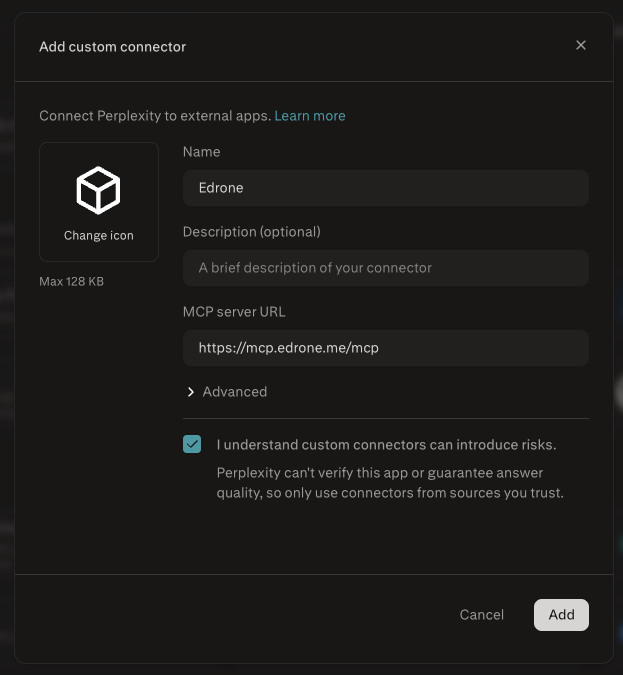Click the Add custom connector title
623x675 pixels.
[112, 46]
